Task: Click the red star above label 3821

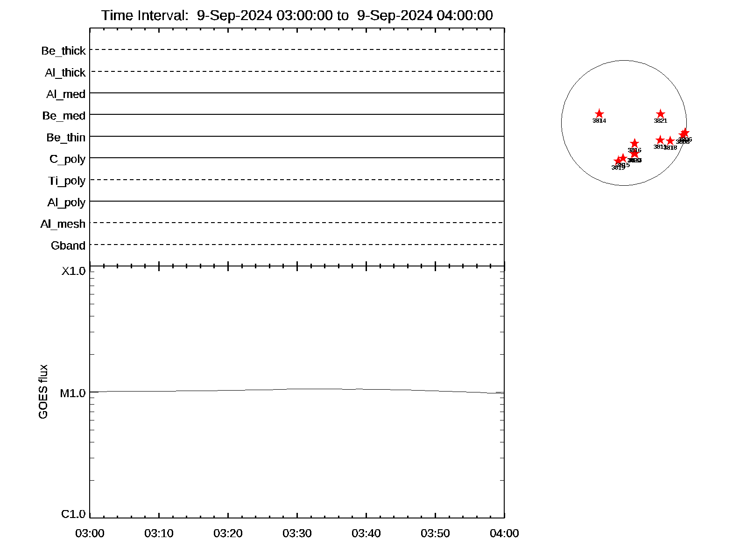Action: point(660,114)
